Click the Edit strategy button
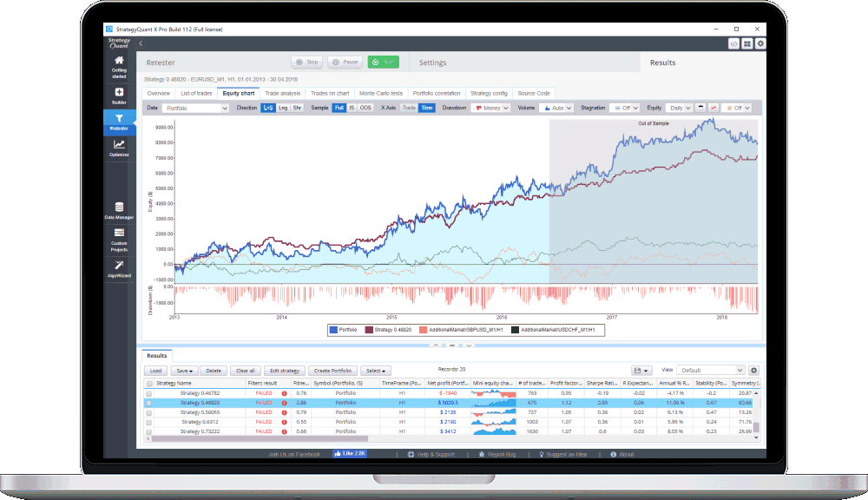 coord(285,371)
